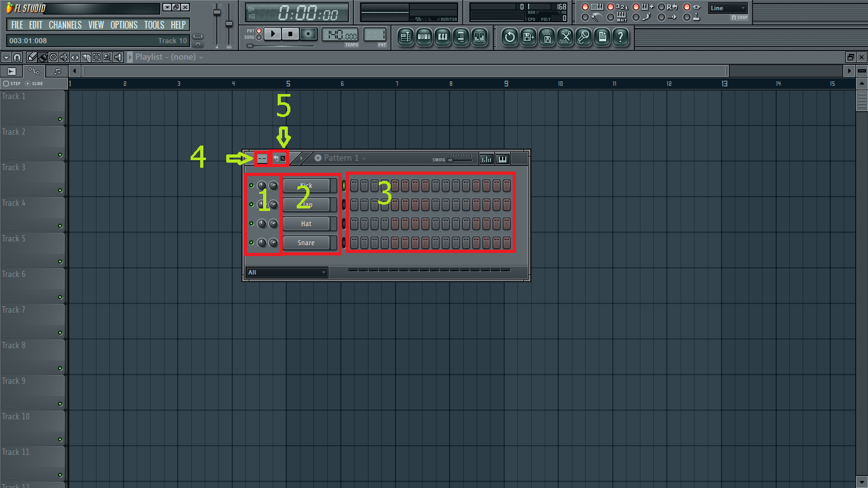Open the playlist view button in toolbar

405,37
